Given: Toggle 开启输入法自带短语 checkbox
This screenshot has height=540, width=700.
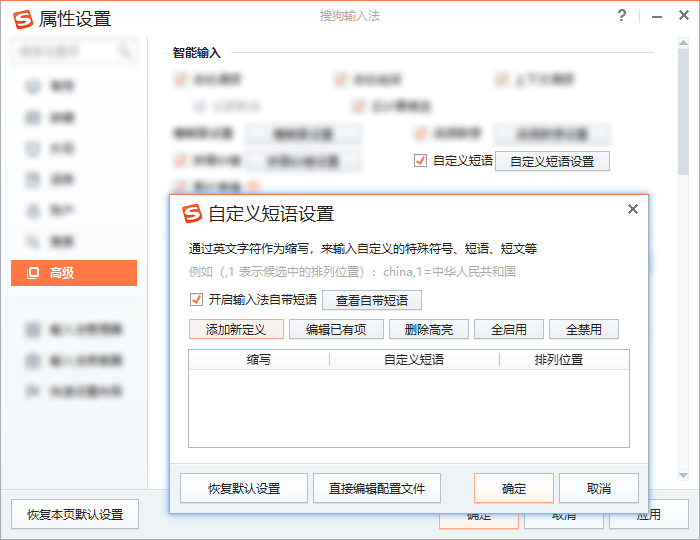Looking at the screenshot, I should click(196, 299).
